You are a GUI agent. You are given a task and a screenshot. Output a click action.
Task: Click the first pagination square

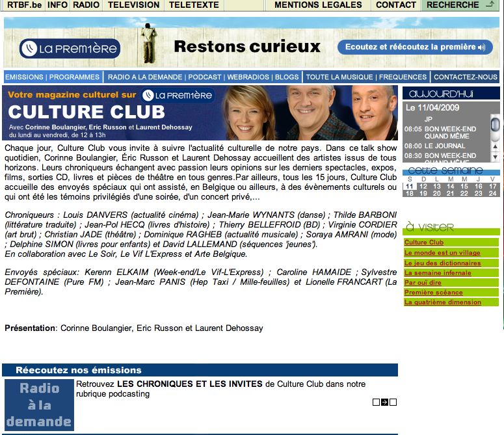point(376,402)
